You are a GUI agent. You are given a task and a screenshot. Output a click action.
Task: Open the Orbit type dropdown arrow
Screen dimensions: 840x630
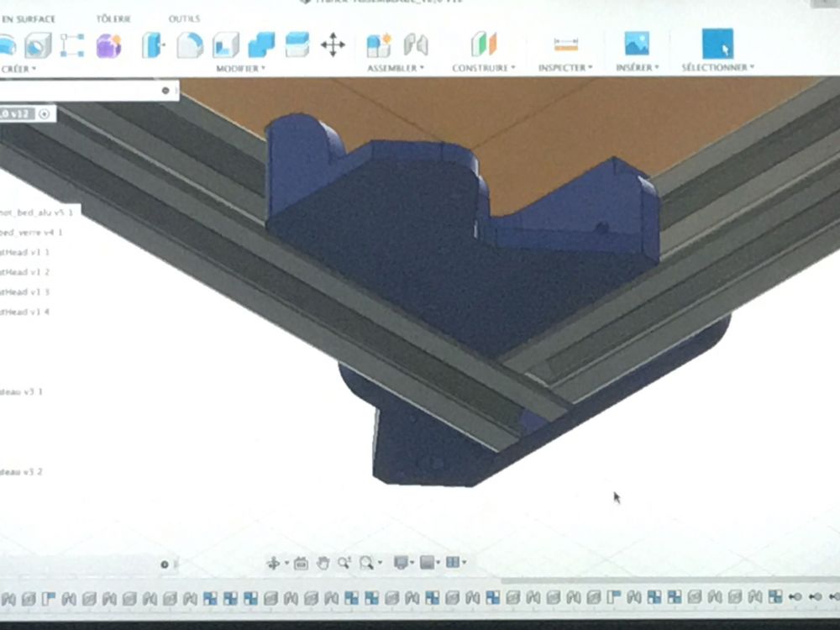click(286, 563)
